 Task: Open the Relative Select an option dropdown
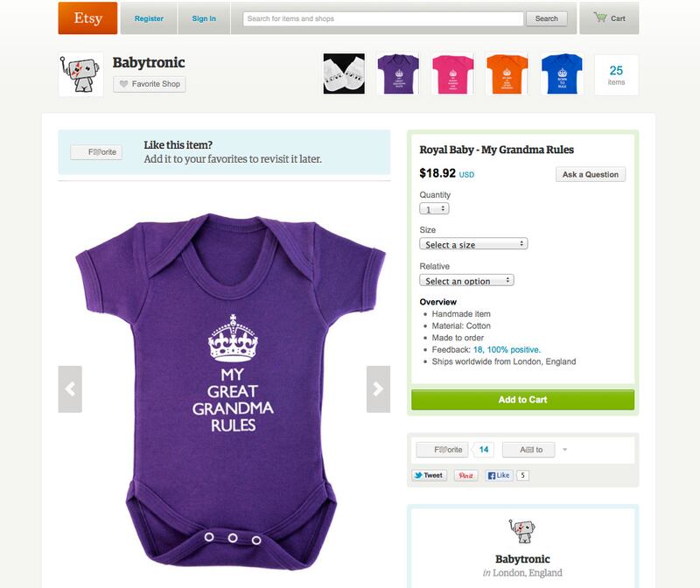click(x=466, y=280)
